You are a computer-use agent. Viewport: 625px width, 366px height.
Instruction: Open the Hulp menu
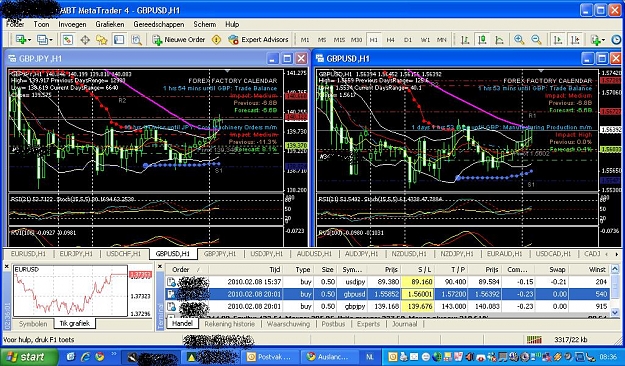pyautogui.click(x=232, y=24)
